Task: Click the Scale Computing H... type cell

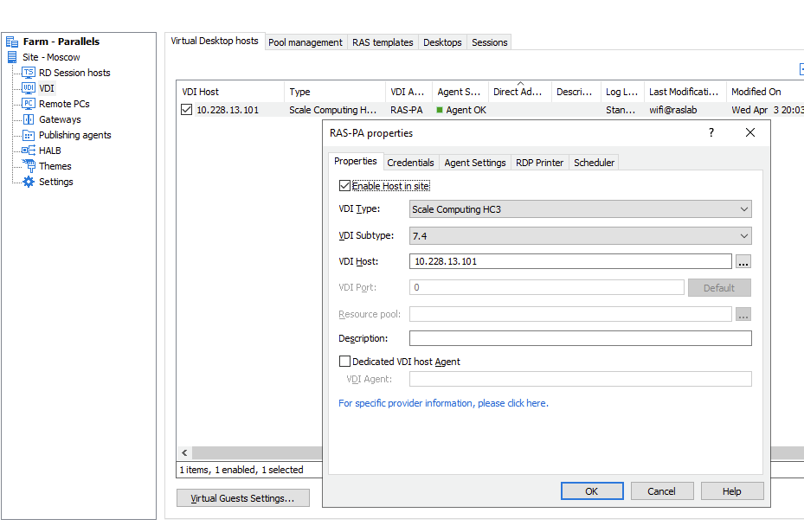Action: click(x=333, y=110)
